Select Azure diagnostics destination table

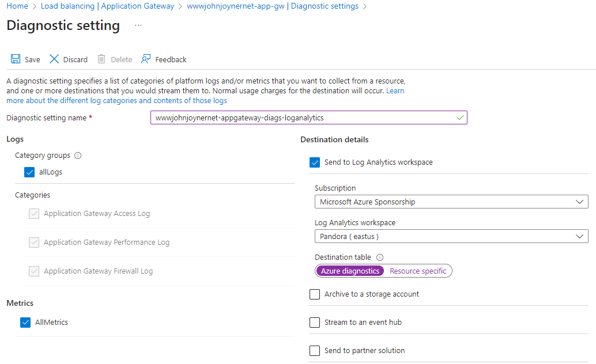point(350,271)
